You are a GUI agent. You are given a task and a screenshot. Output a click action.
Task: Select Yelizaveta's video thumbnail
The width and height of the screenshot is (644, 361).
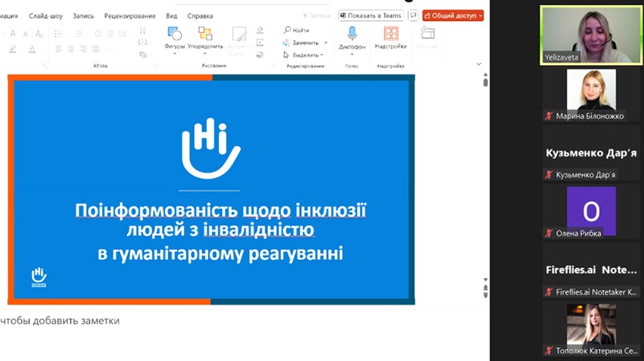(591, 35)
